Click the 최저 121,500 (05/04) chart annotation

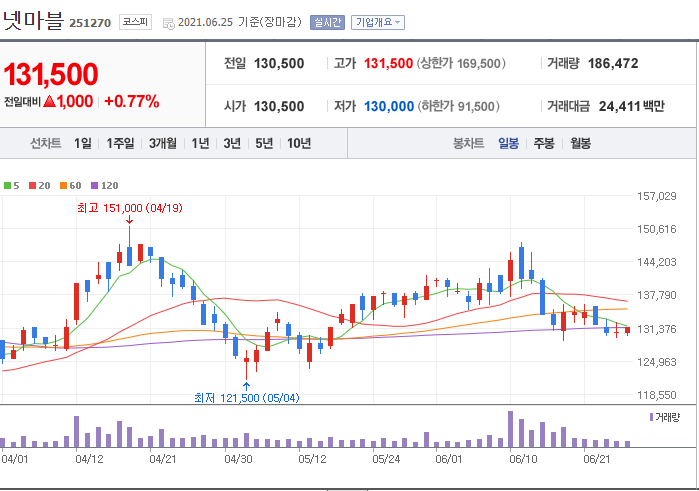tap(247, 397)
